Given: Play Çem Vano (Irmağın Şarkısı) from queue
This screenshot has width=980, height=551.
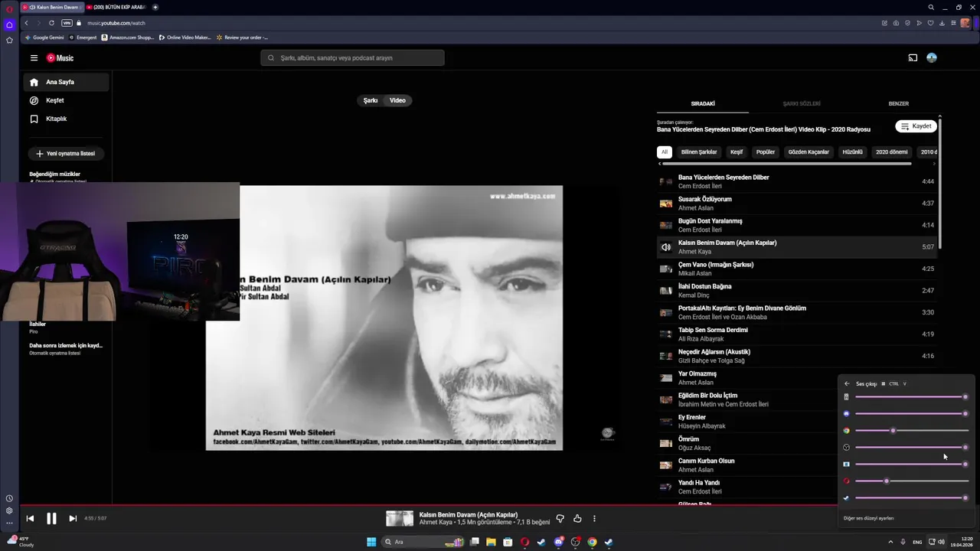Looking at the screenshot, I should click(x=796, y=269).
